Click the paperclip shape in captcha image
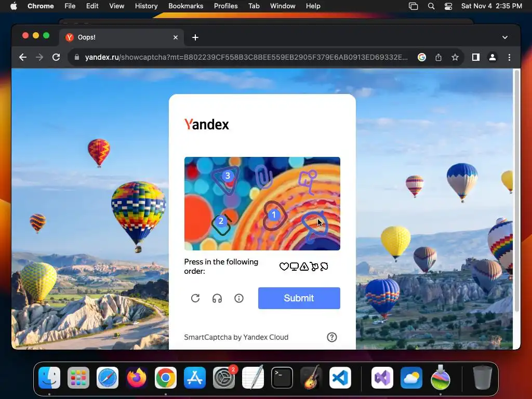The width and height of the screenshot is (532, 399). (x=263, y=177)
